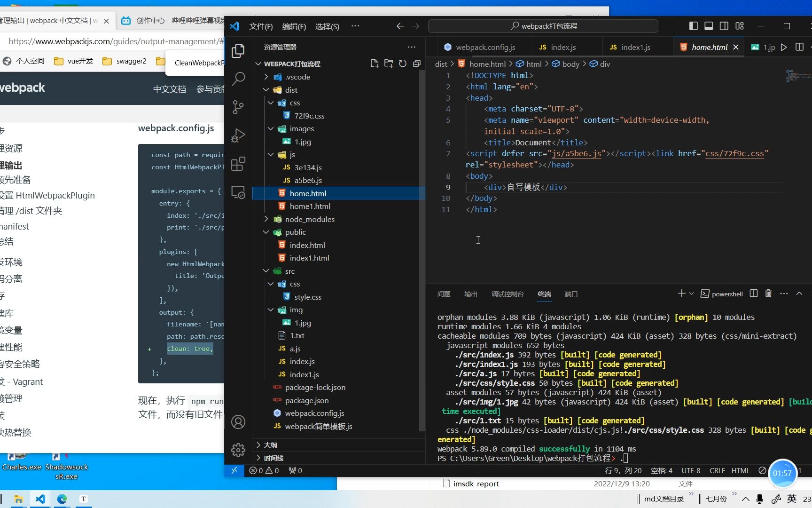Open 中文文档 link on webpack site
Image resolution: width=812 pixels, height=508 pixels.
point(169,89)
